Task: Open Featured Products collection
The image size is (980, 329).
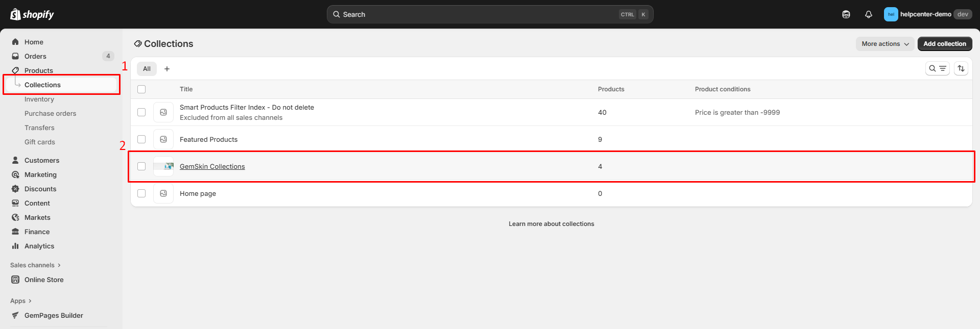Action: [x=208, y=139]
